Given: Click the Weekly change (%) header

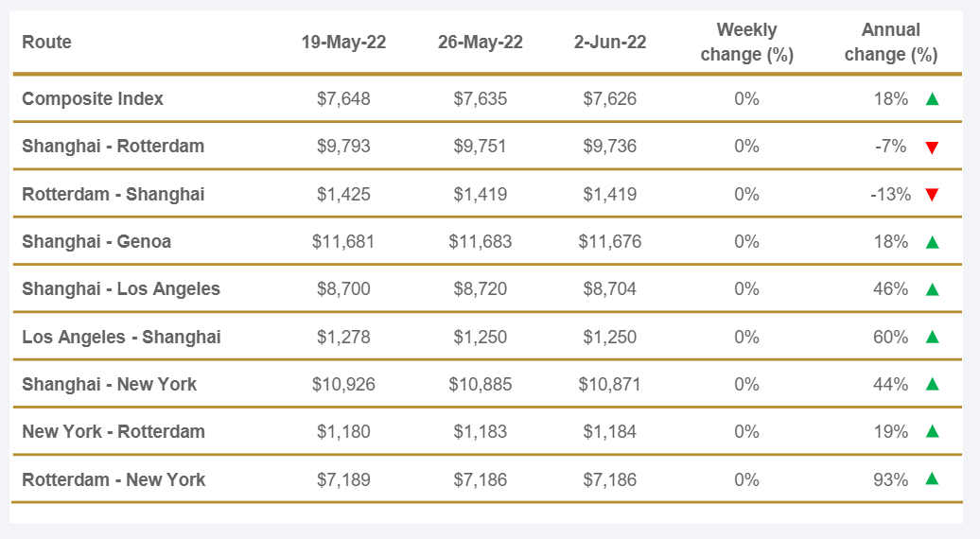Looking at the screenshot, I should click(746, 43).
